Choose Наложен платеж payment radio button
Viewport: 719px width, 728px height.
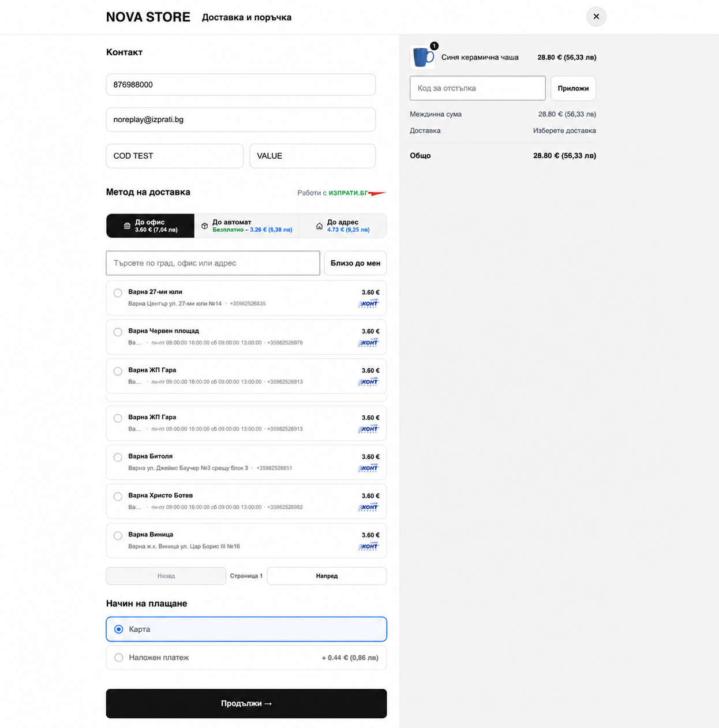click(119, 658)
